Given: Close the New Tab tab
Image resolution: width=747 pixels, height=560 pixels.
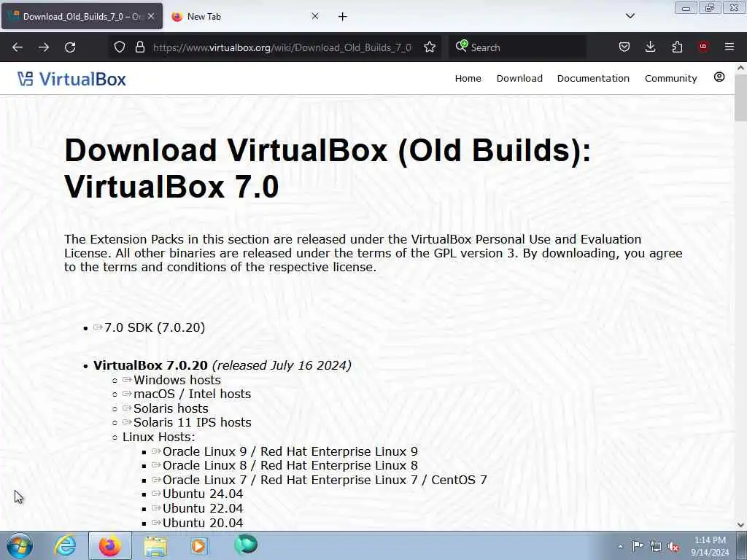Looking at the screenshot, I should point(315,16).
